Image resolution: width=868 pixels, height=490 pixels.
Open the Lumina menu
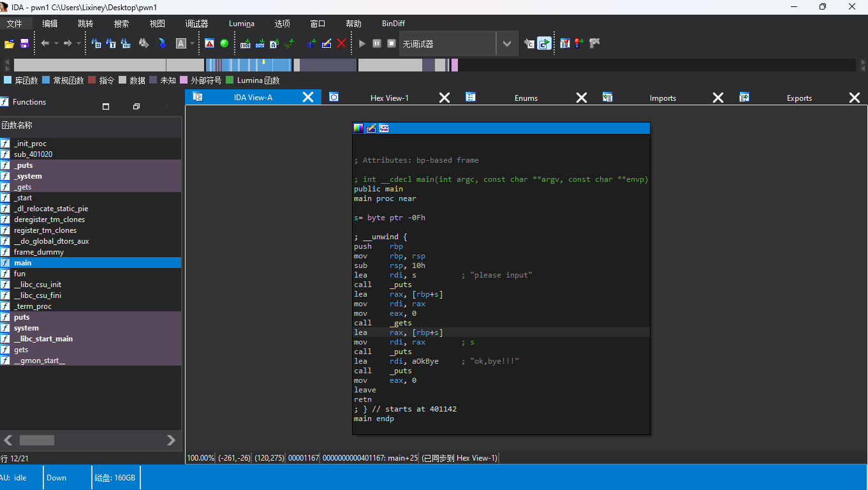click(x=241, y=24)
